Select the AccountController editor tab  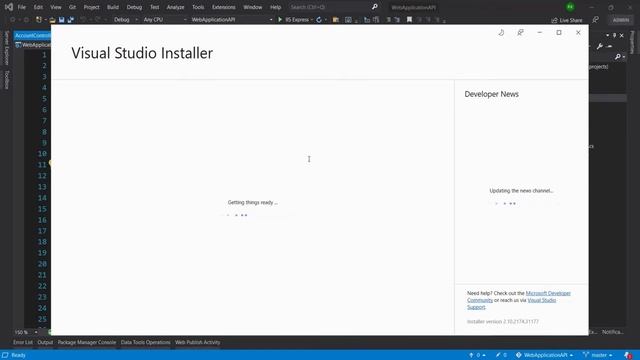[x=32, y=36]
